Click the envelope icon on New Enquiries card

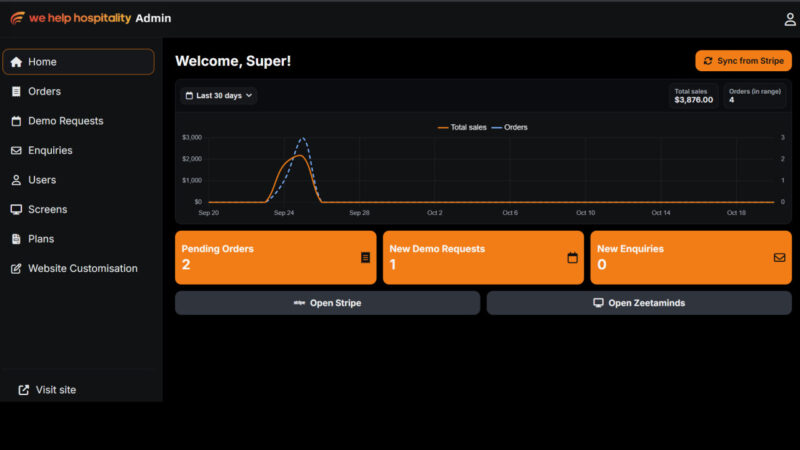point(780,258)
